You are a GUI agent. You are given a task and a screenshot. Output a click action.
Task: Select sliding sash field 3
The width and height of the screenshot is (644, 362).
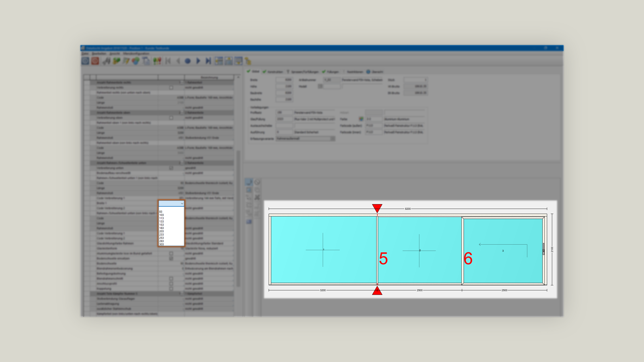(x=503, y=251)
